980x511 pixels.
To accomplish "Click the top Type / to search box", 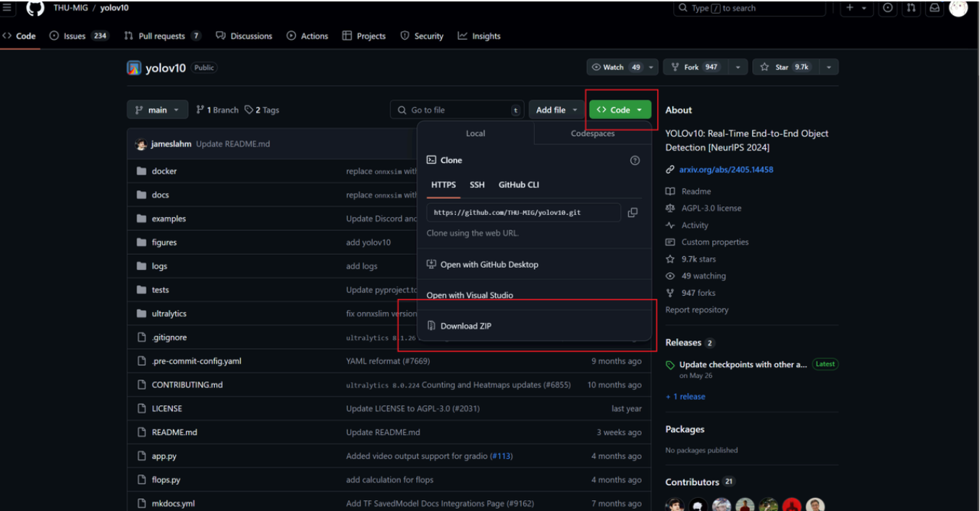I will 750,8.
